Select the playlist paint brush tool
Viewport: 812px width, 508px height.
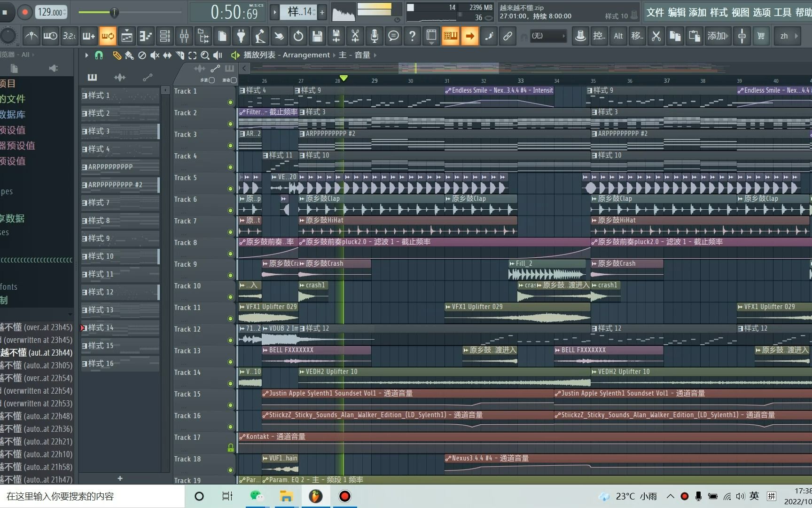[x=129, y=55]
